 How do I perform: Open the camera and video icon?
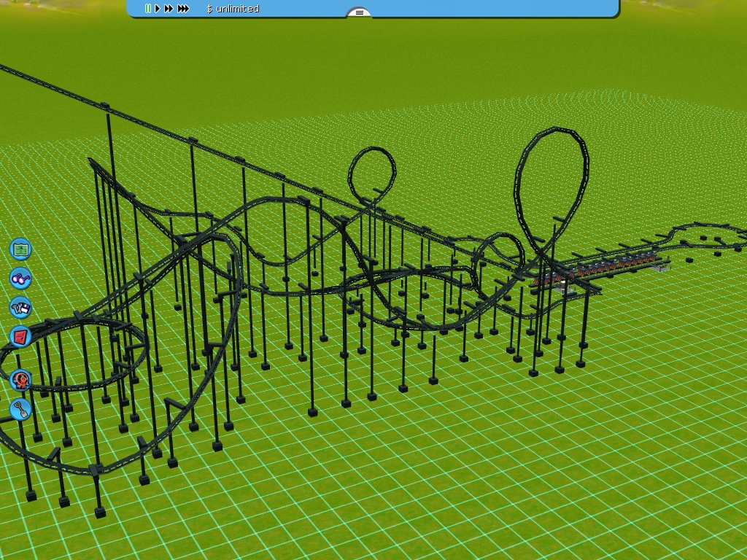20,307
